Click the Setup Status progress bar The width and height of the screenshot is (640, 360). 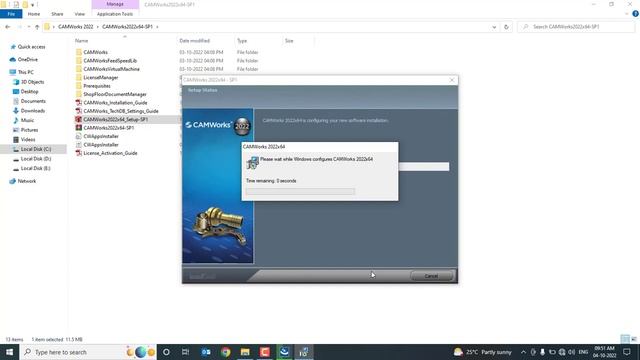(x=424, y=167)
